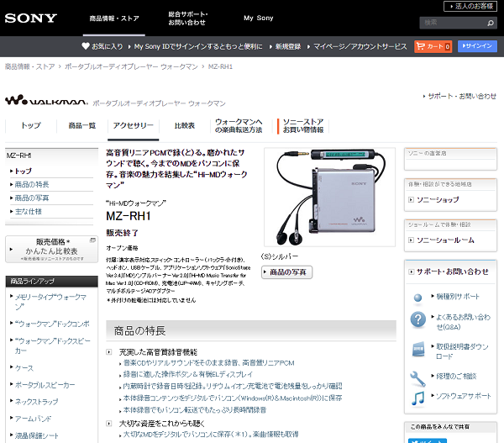The height and width of the screenshot is (443, 504).
Task: Open ケース lineup link
Action: point(24,368)
